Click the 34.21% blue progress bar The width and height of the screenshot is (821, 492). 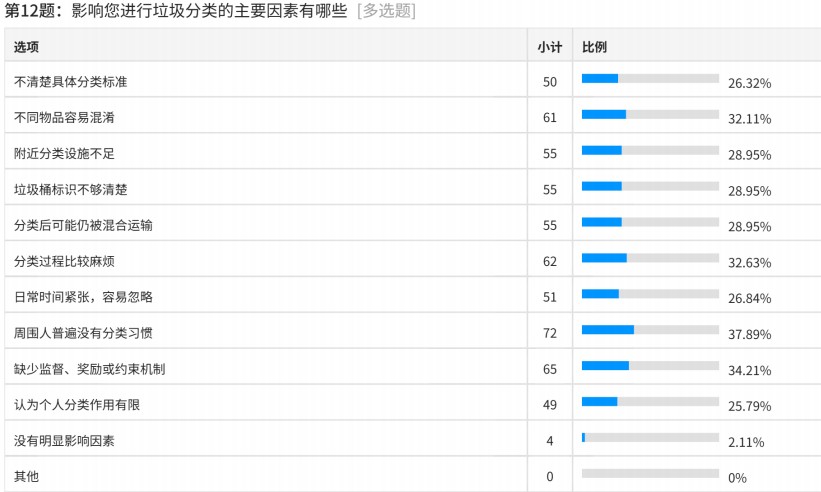point(605,365)
